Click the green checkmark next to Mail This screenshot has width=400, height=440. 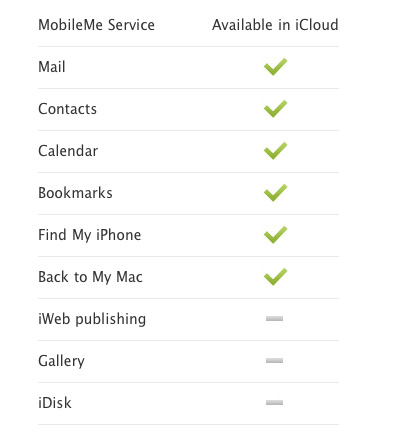275,67
